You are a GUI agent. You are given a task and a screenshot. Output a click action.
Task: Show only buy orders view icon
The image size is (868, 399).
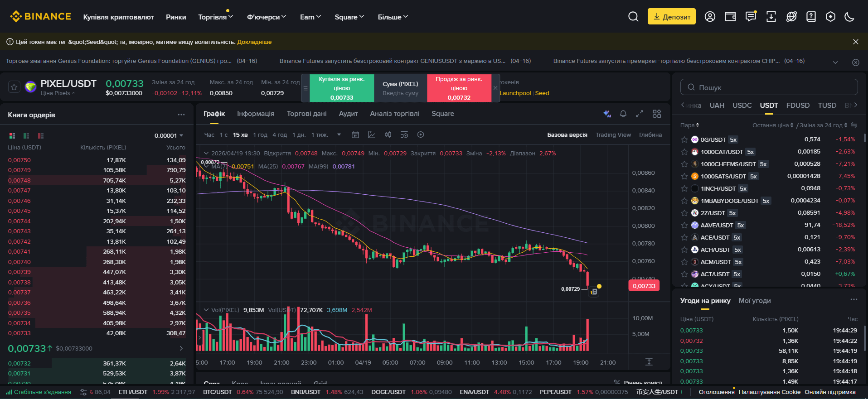(26, 136)
